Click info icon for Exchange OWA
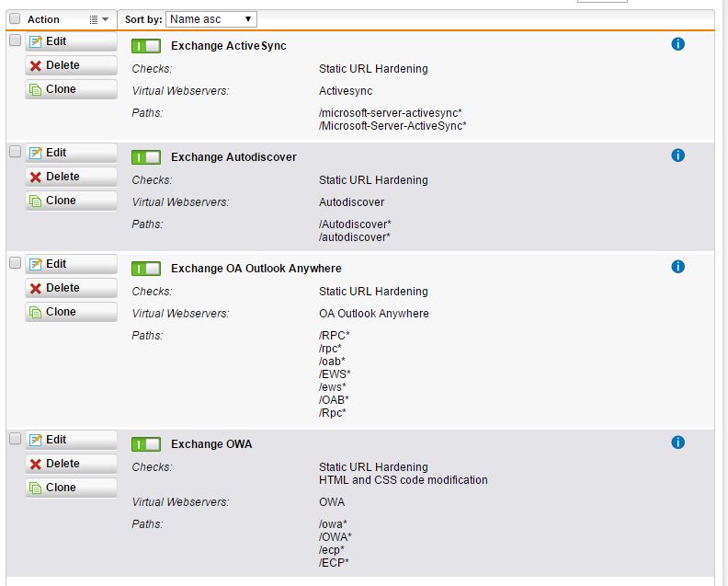This screenshot has height=586, width=728. (x=677, y=442)
